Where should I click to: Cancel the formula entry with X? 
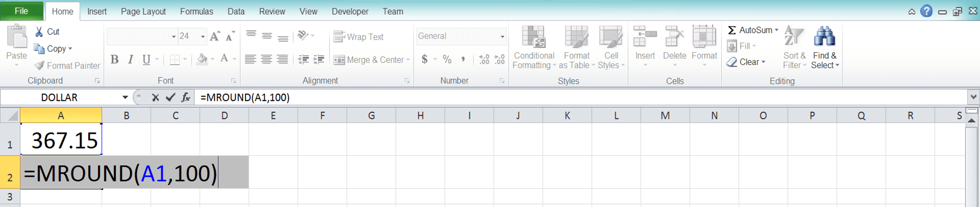(x=155, y=97)
